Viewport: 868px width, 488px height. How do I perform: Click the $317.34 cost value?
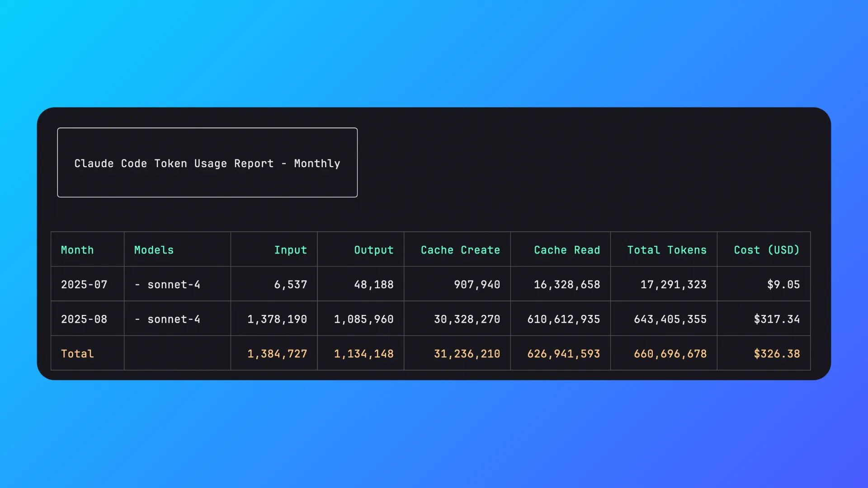[777, 319]
